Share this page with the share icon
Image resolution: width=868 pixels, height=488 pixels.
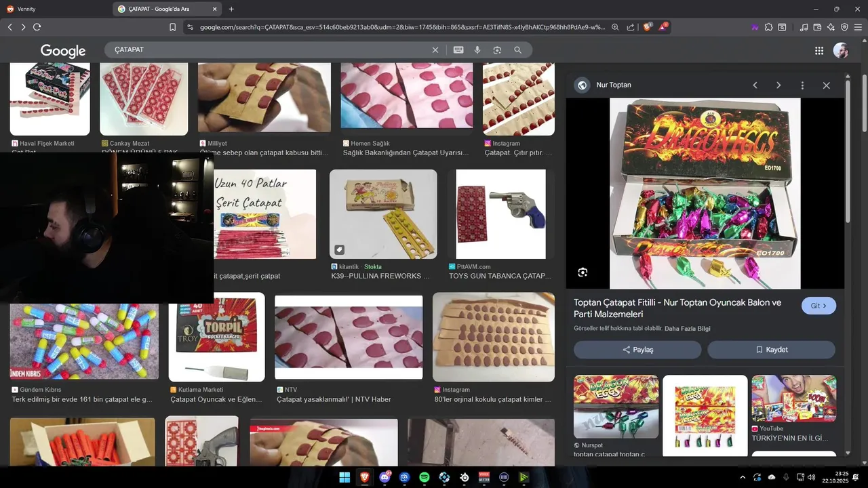click(631, 27)
